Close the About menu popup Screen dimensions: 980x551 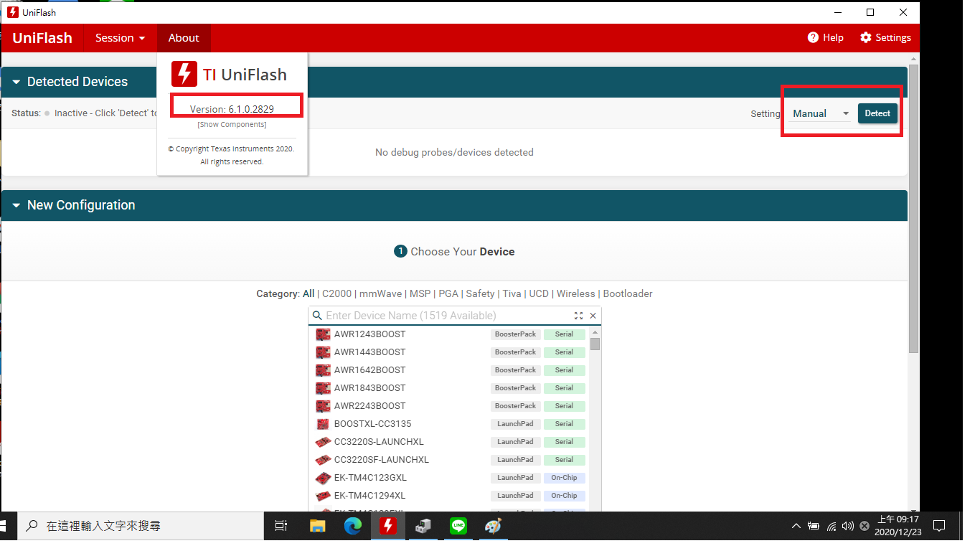pyautogui.click(x=184, y=38)
